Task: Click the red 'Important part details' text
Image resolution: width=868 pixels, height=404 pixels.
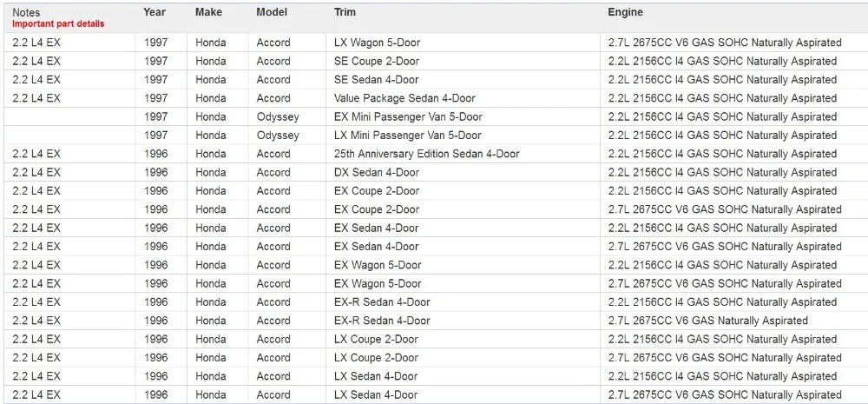Action: pyautogui.click(x=57, y=24)
